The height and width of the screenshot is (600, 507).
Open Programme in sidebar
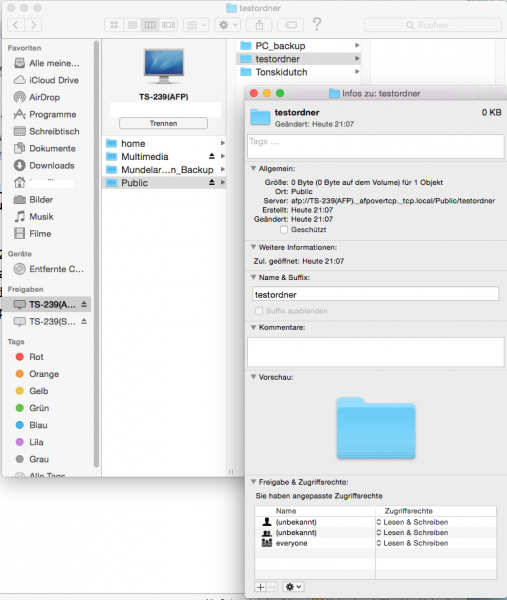point(45,114)
